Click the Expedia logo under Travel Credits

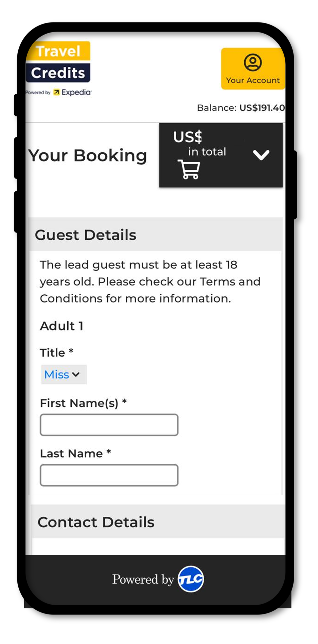[x=72, y=92]
